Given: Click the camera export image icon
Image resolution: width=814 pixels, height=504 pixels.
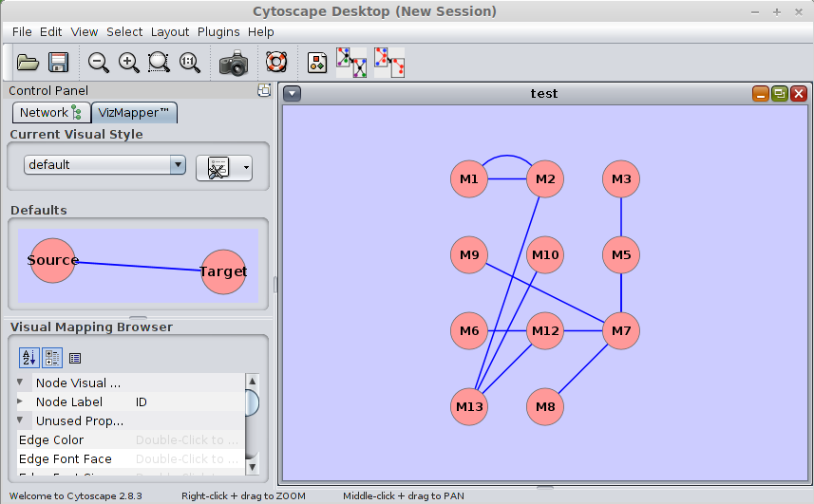Looking at the screenshot, I should tap(234, 64).
